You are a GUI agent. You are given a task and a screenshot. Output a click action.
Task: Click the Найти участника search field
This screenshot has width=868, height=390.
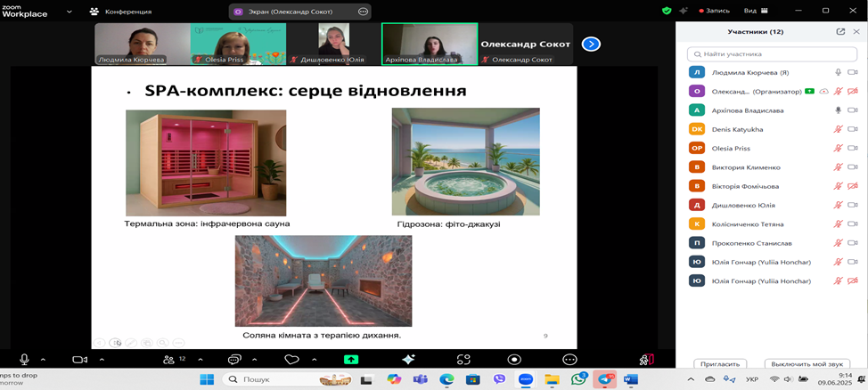coord(771,53)
